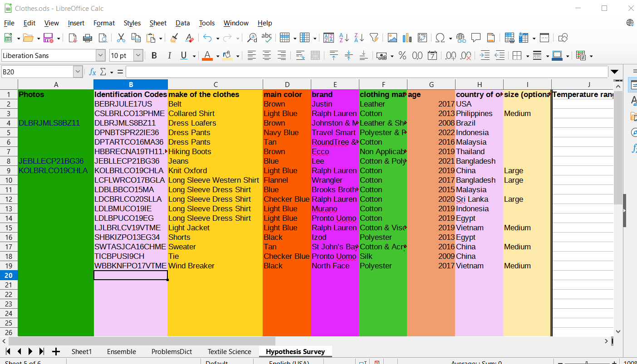The image size is (637, 364).
Task: Toggle underline formatting
Action: (184, 56)
